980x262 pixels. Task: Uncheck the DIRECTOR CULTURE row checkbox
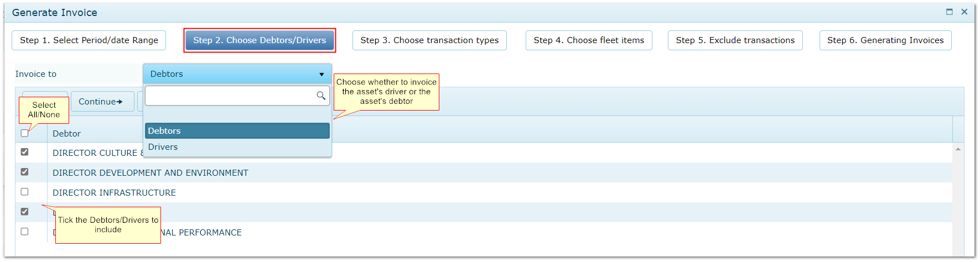pyautogui.click(x=24, y=152)
